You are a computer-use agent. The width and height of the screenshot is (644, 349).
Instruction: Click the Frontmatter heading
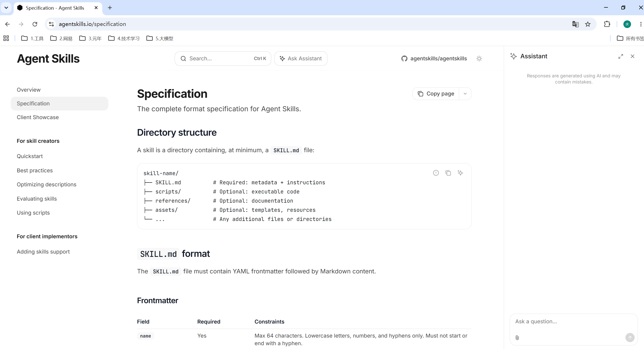click(158, 301)
